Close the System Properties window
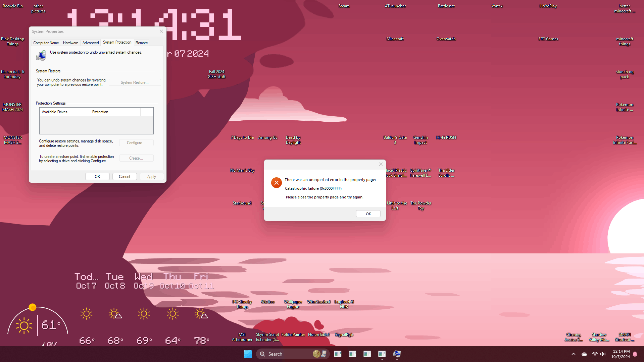Image resolution: width=644 pixels, height=362 pixels. [161, 31]
